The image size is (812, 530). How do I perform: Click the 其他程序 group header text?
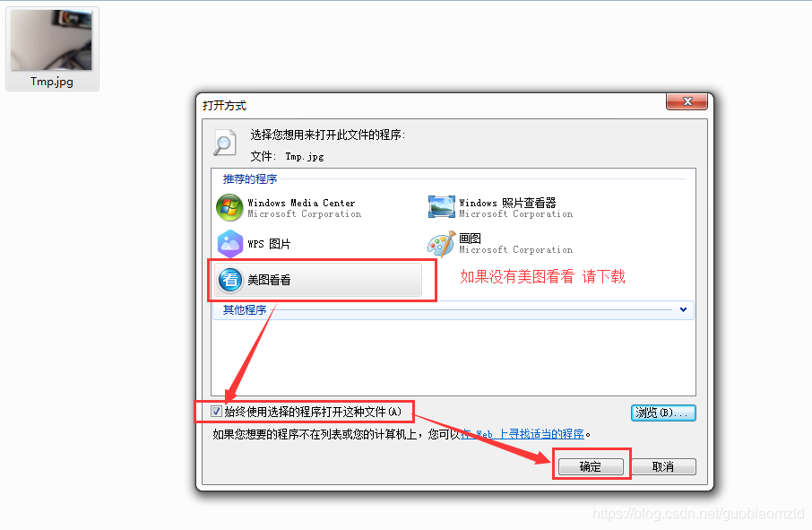coord(245,309)
